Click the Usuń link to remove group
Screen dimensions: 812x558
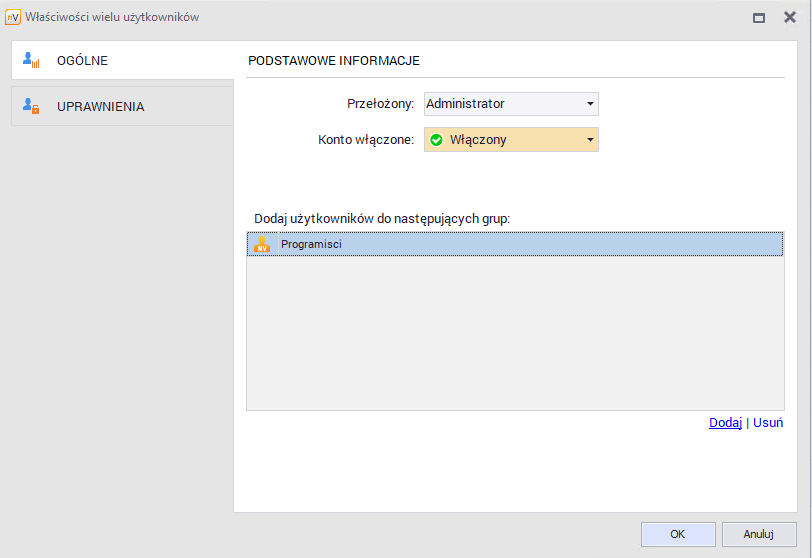[x=768, y=423]
